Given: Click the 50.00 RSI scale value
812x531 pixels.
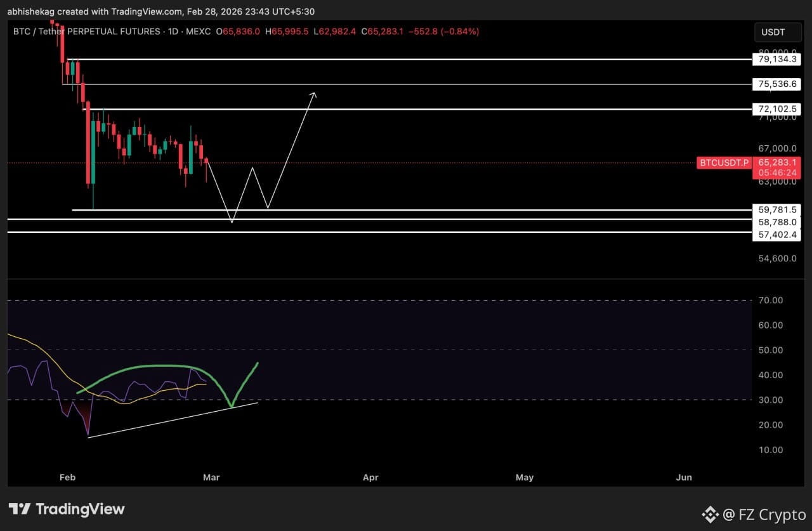Looking at the screenshot, I should click(772, 350).
